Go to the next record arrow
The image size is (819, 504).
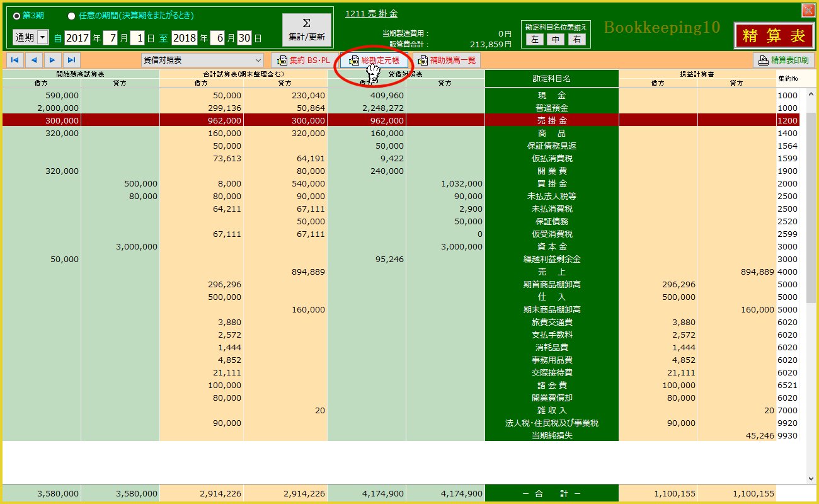point(53,60)
